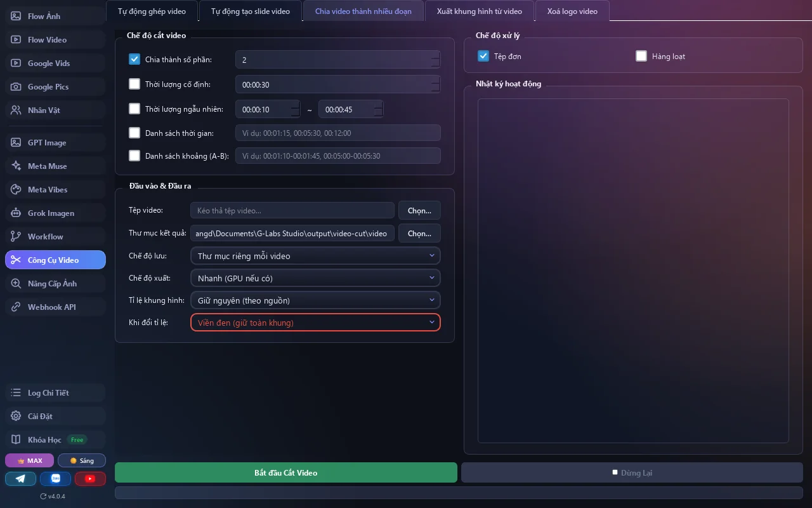Enable the Thời lượng cố định checkbox
The image size is (812, 508).
click(x=134, y=84)
